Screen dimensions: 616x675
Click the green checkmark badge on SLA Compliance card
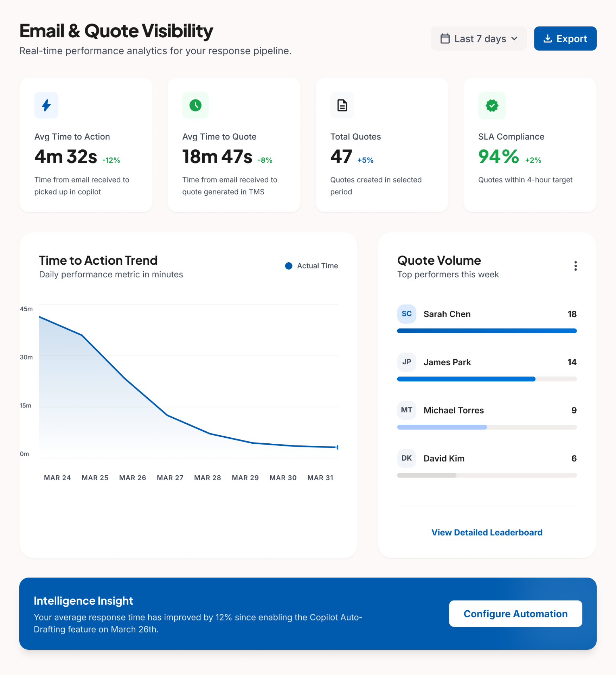[x=492, y=105]
